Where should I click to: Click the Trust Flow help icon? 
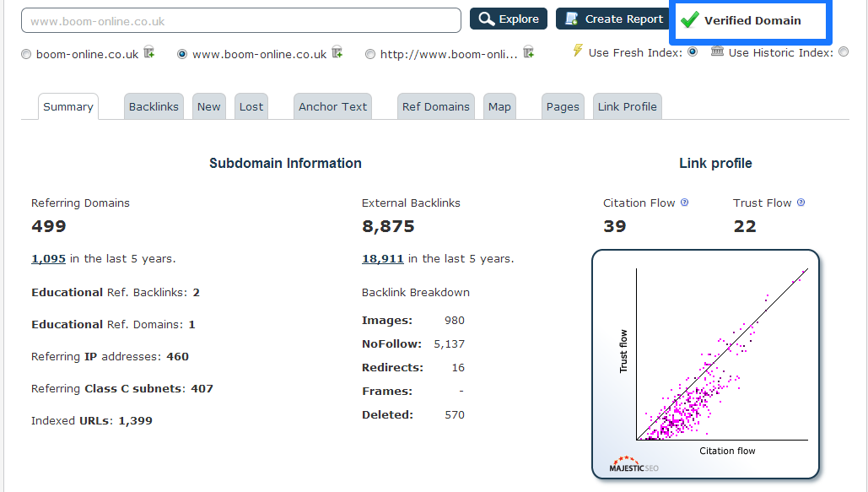801,203
